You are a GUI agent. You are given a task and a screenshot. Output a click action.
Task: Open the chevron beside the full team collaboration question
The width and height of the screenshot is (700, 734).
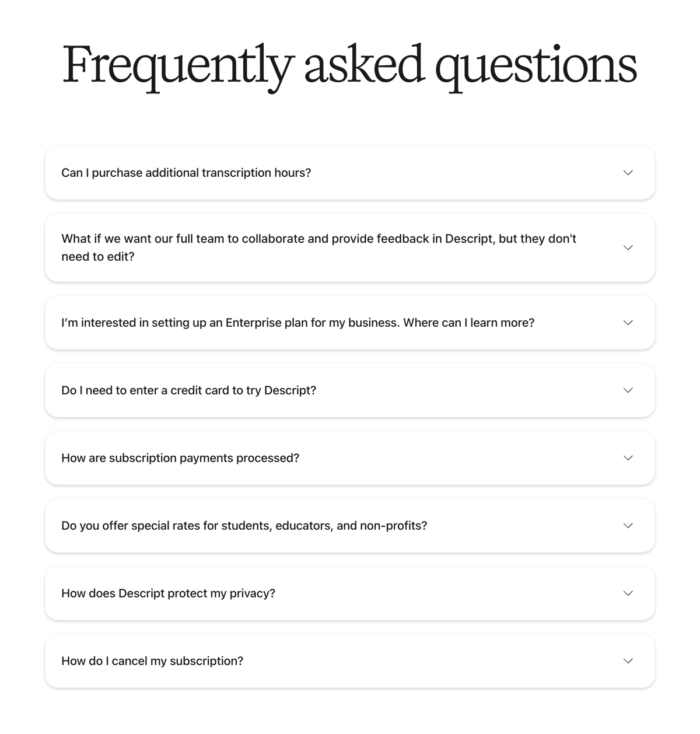(628, 247)
